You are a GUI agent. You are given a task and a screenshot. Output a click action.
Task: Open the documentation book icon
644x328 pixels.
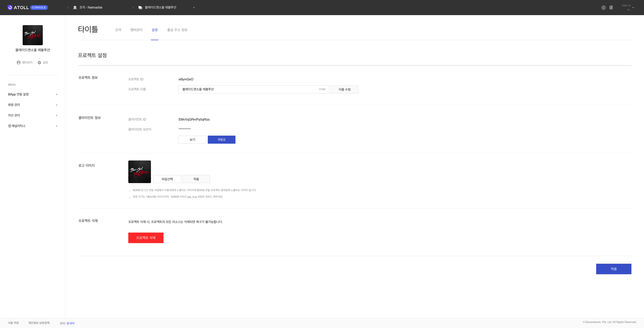[x=611, y=8]
